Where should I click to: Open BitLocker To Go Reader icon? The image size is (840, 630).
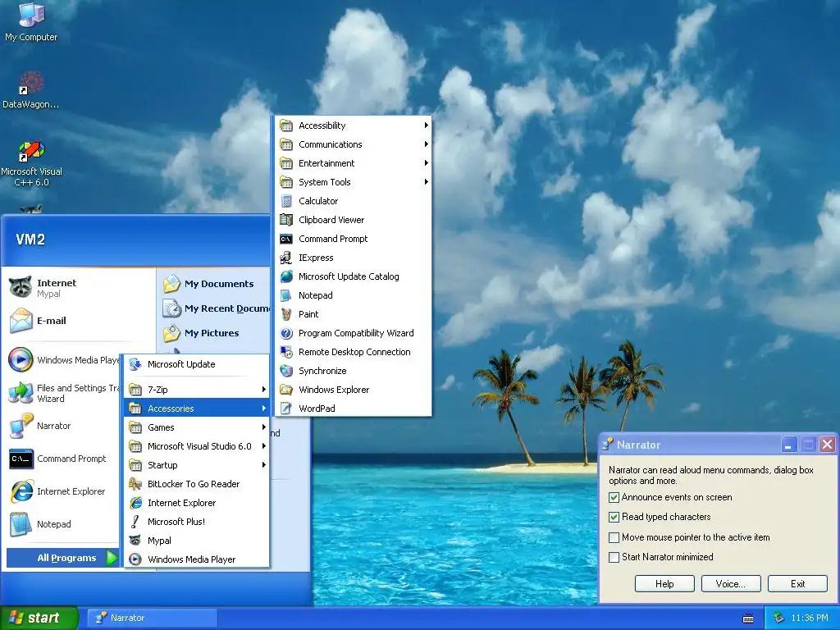pyautogui.click(x=135, y=484)
